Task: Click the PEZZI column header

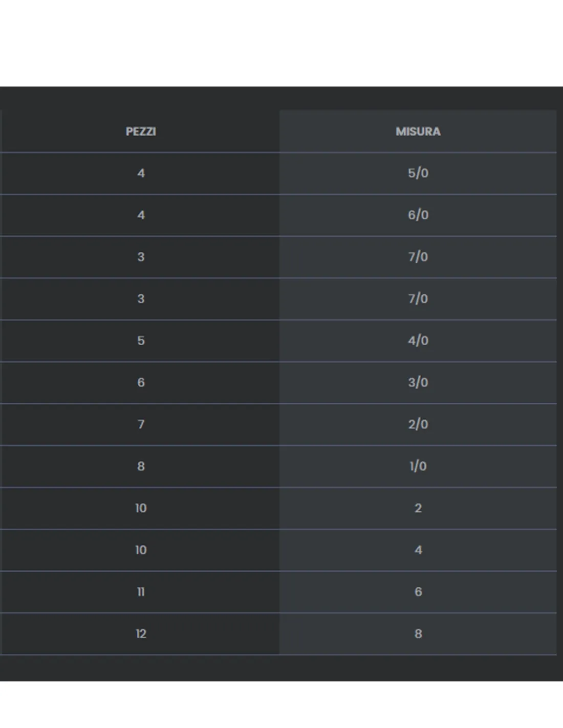Action: [x=141, y=131]
